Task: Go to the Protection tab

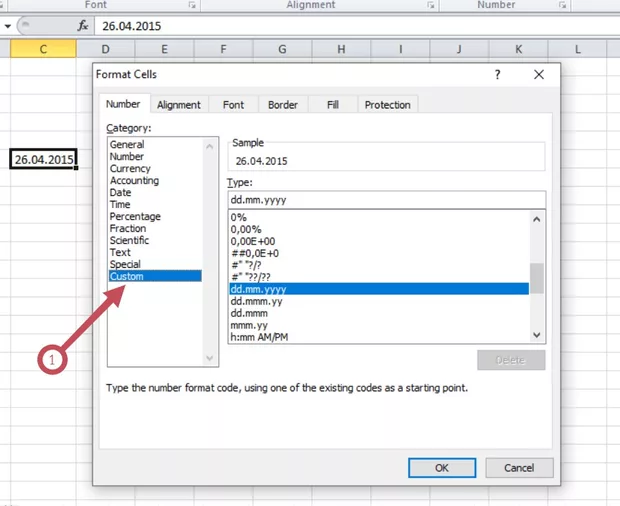Action: tap(387, 105)
